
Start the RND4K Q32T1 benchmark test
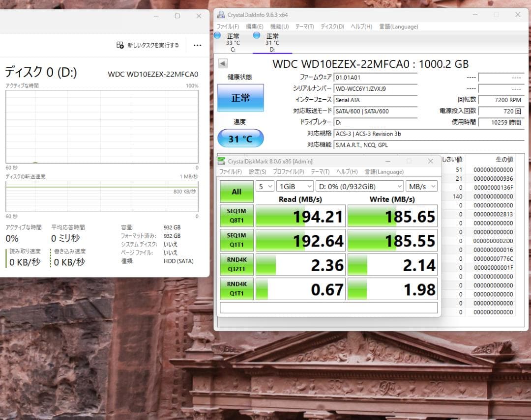[236, 264]
